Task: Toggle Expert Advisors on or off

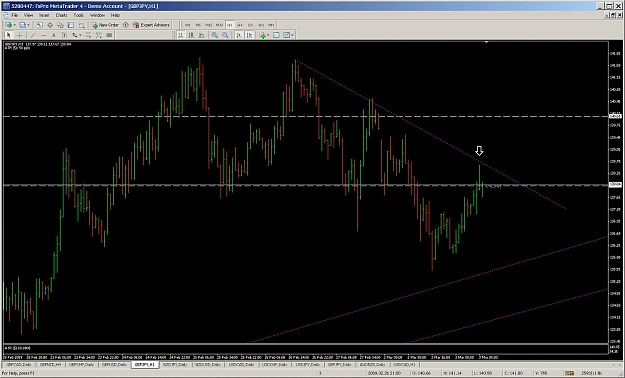Action: click(x=151, y=25)
